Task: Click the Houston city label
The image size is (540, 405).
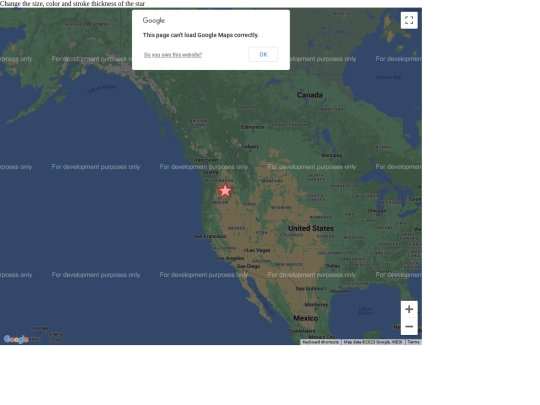Action: [340, 291]
